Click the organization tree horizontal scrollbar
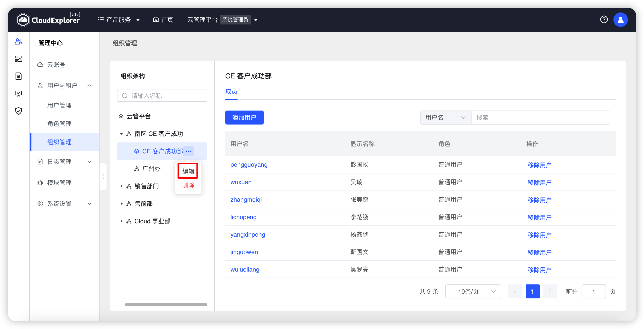644x329 pixels. click(x=166, y=304)
